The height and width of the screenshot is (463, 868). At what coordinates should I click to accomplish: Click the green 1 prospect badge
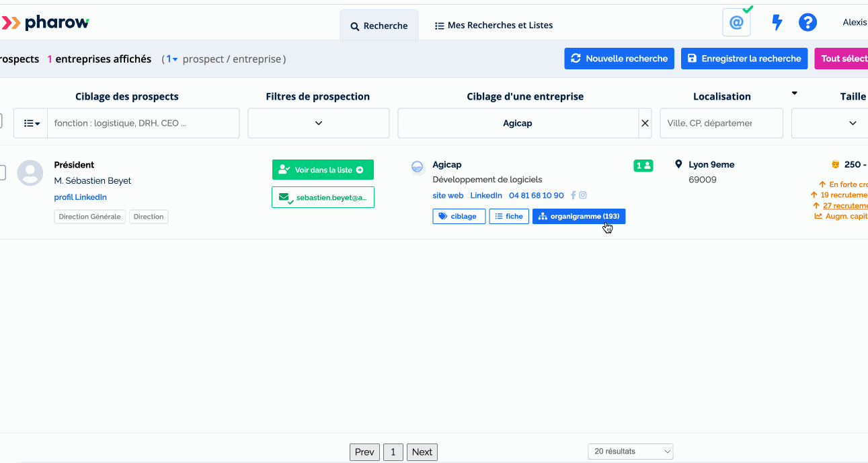pyautogui.click(x=643, y=166)
